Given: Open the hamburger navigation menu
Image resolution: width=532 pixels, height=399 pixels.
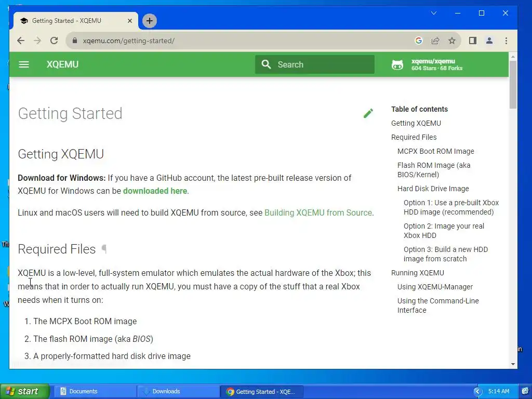Looking at the screenshot, I should 24,64.
